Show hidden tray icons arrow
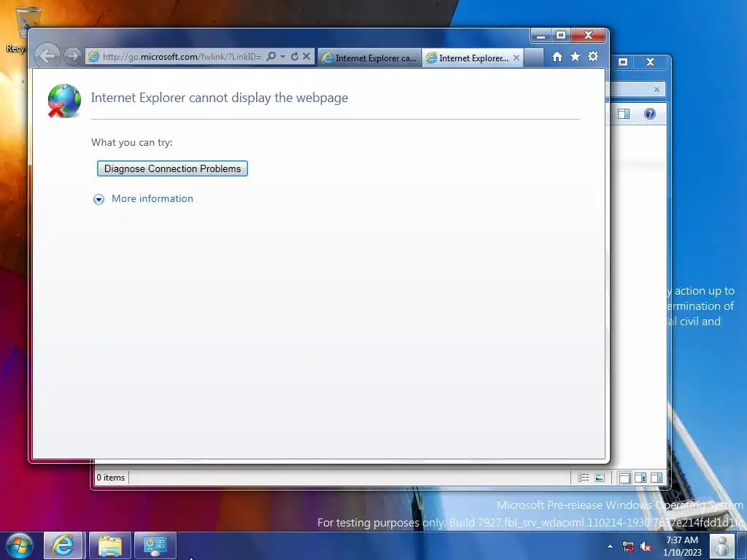The image size is (747, 560). [610, 546]
